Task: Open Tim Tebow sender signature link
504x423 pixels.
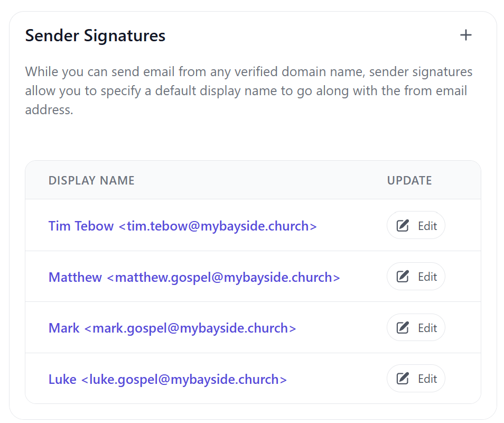Action: (x=182, y=226)
